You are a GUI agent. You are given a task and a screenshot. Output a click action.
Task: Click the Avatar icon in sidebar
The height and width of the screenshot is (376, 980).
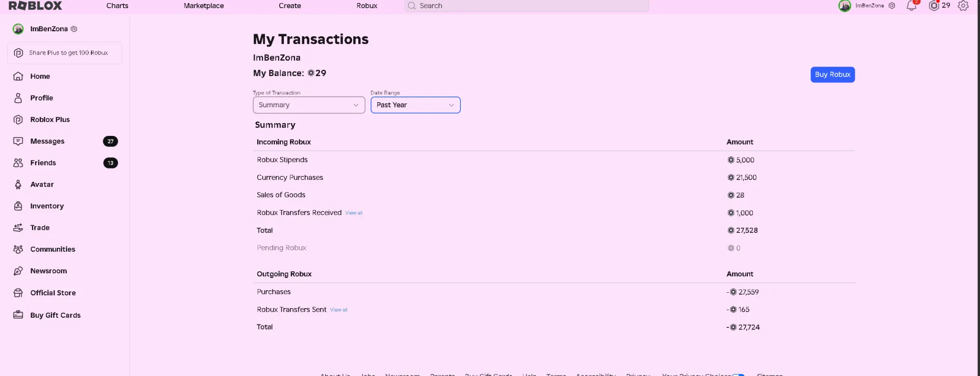pos(18,184)
